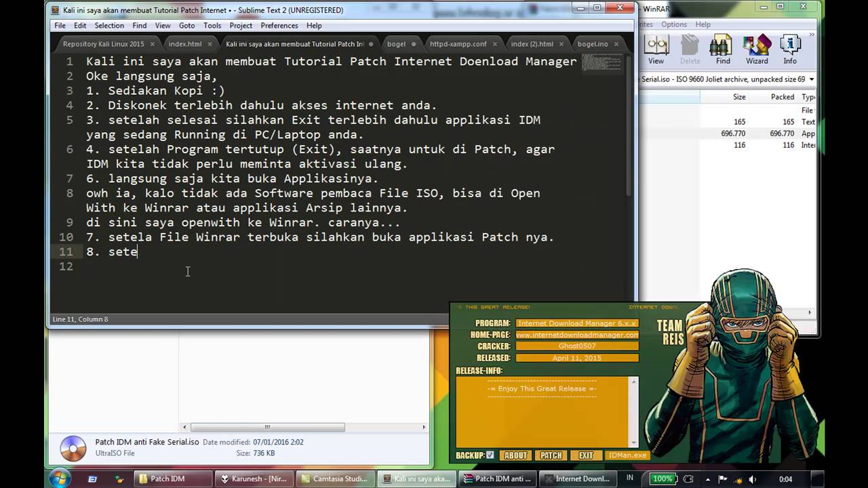Image resolution: width=868 pixels, height=488 pixels.
Task: Launch the Wizard tool in WinRAR
Action: [x=757, y=49]
